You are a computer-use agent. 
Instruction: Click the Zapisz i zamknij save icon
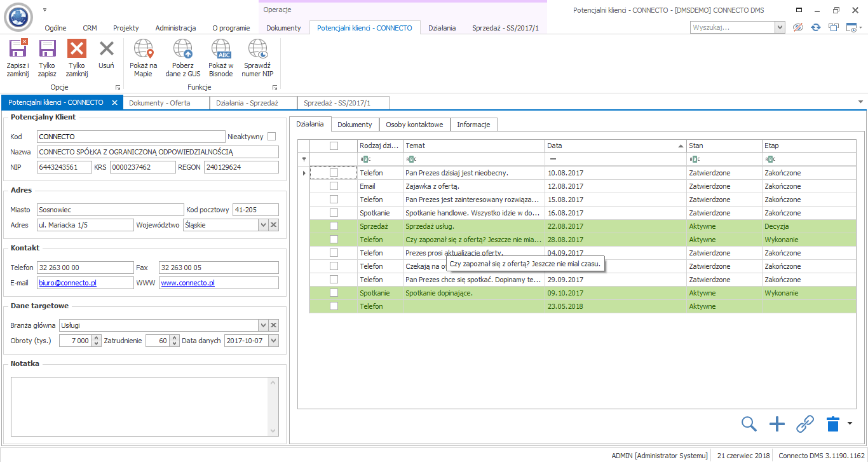coord(18,49)
